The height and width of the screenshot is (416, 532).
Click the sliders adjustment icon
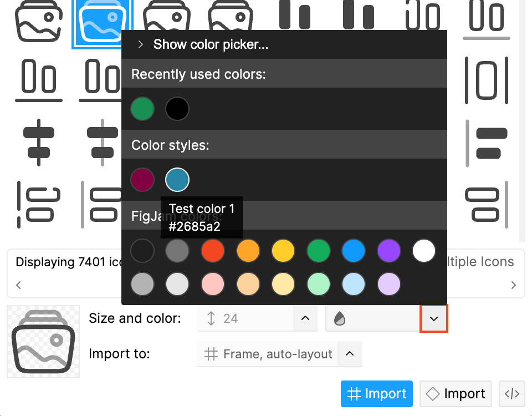pyautogui.click(x=39, y=142)
